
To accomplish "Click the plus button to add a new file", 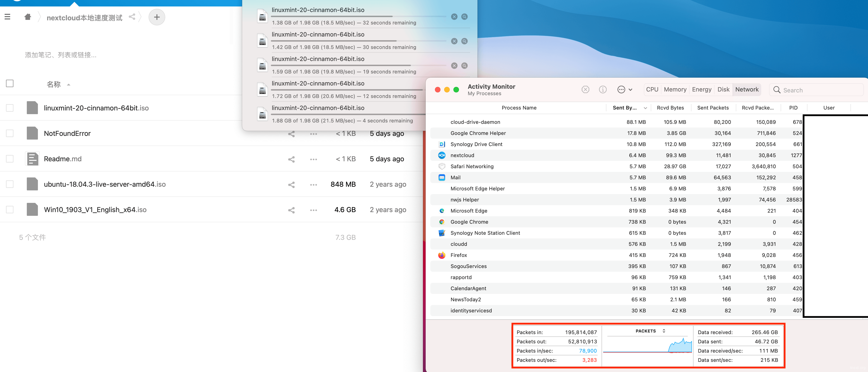I will pyautogui.click(x=157, y=17).
